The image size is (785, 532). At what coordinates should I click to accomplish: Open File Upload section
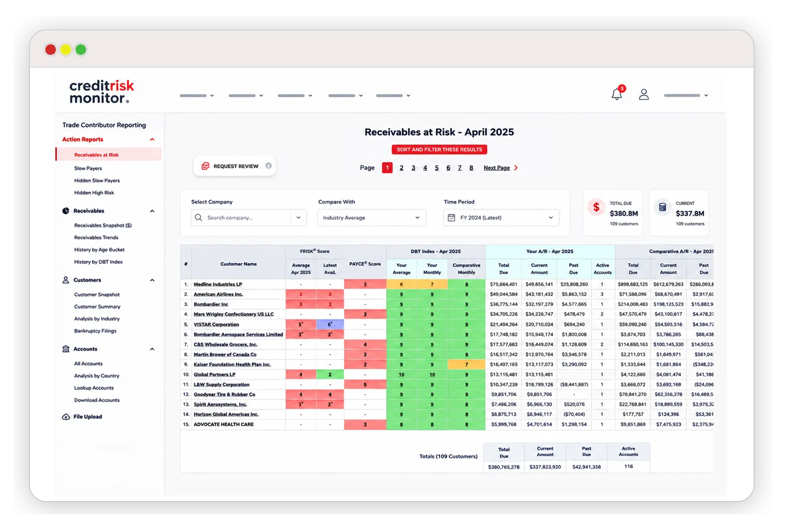pos(88,417)
